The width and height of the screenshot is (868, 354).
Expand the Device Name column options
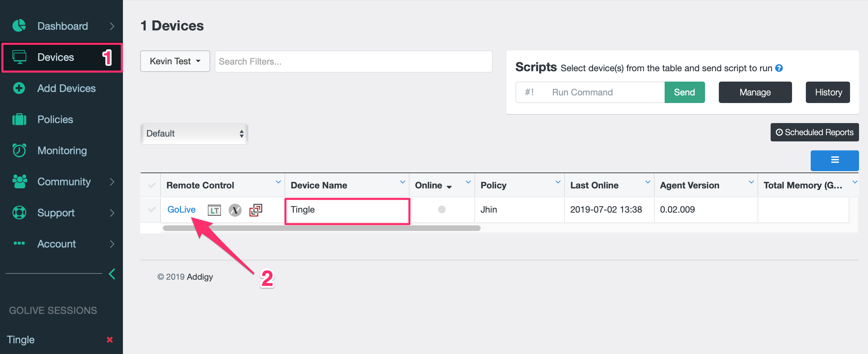[402, 182]
